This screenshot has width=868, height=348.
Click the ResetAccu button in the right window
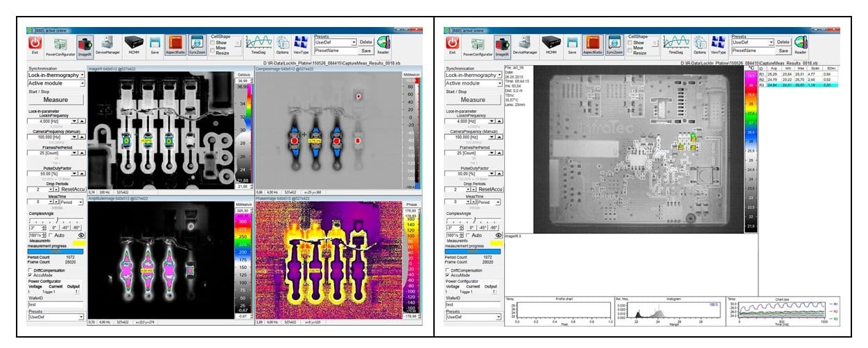pyautogui.click(x=491, y=189)
